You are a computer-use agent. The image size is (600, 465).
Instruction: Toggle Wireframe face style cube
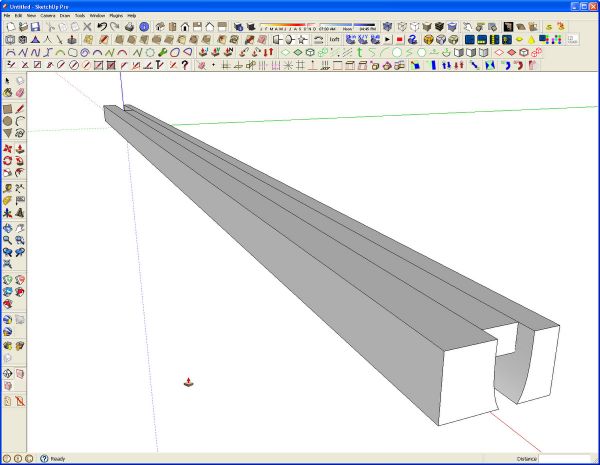tap(402, 27)
